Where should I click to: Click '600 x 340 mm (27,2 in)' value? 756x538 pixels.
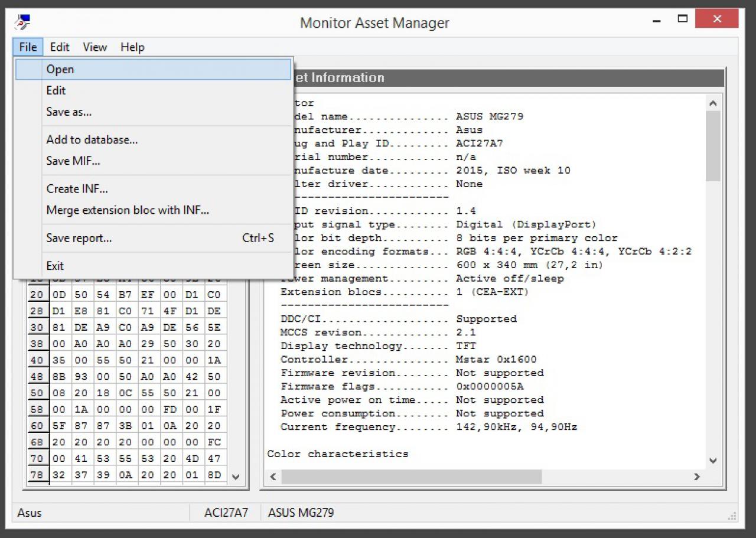point(530,265)
